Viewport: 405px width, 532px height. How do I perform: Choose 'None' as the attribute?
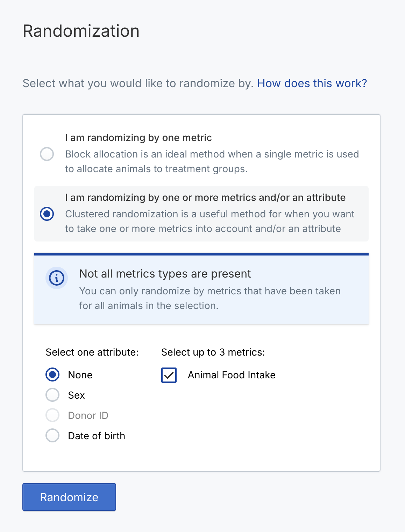click(52, 374)
